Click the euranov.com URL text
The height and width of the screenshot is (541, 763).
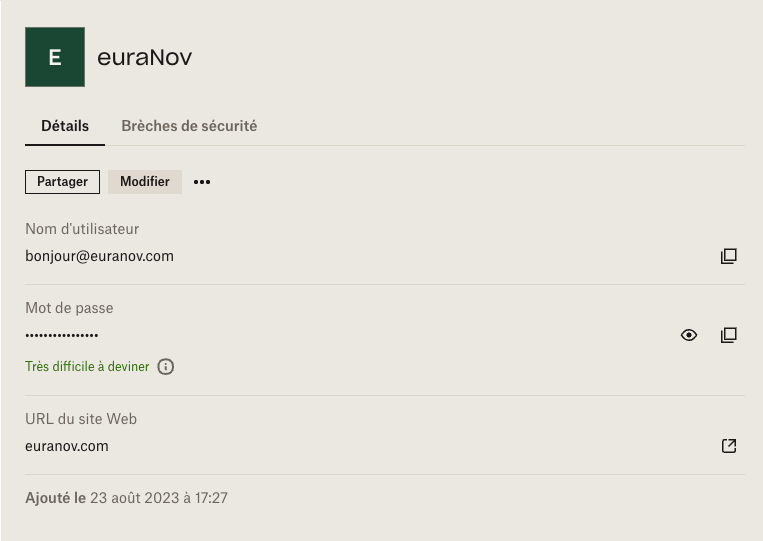tap(67, 446)
